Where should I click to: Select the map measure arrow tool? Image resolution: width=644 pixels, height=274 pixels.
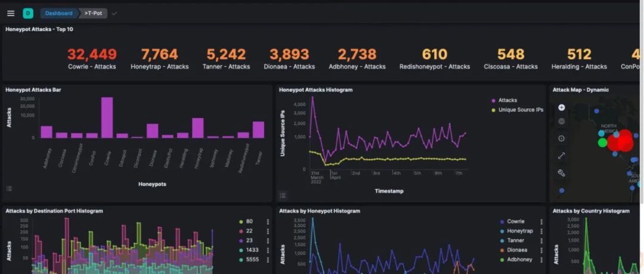click(x=562, y=156)
